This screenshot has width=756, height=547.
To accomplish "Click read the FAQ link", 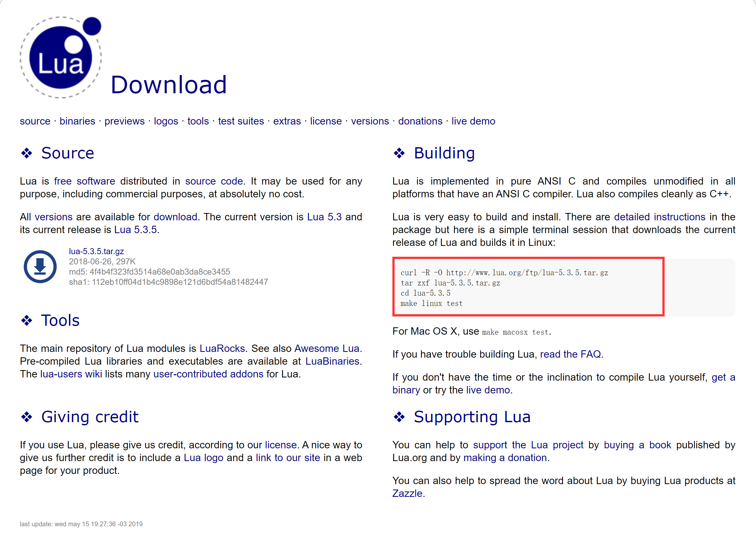I will click(570, 354).
